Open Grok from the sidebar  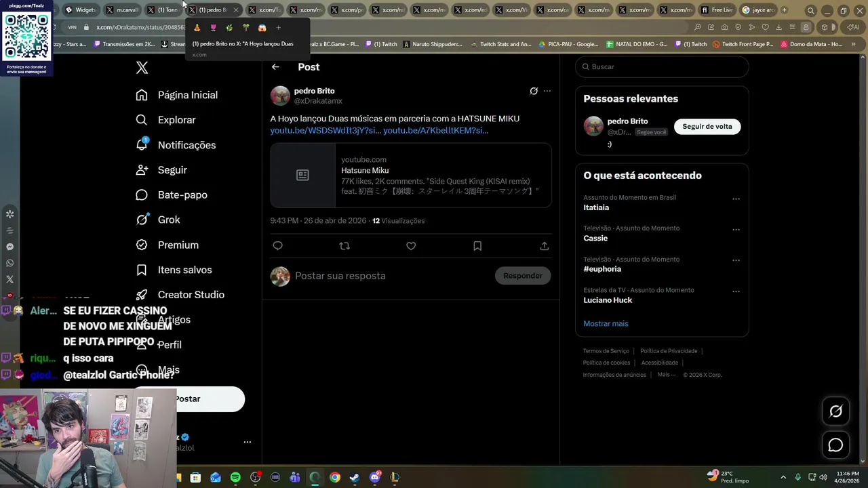point(157,220)
